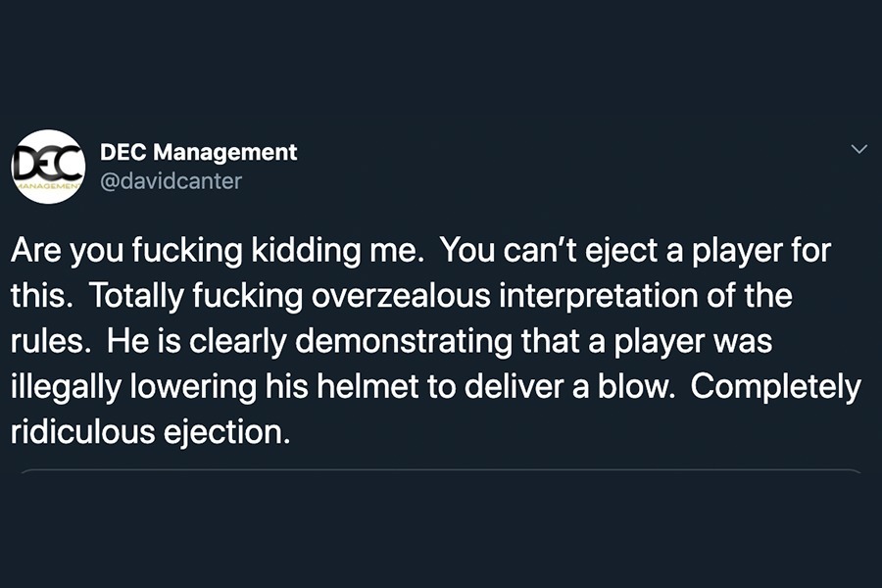The height and width of the screenshot is (588, 882).
Task: Expand the tweet options chevron
Action: [858, 149]
